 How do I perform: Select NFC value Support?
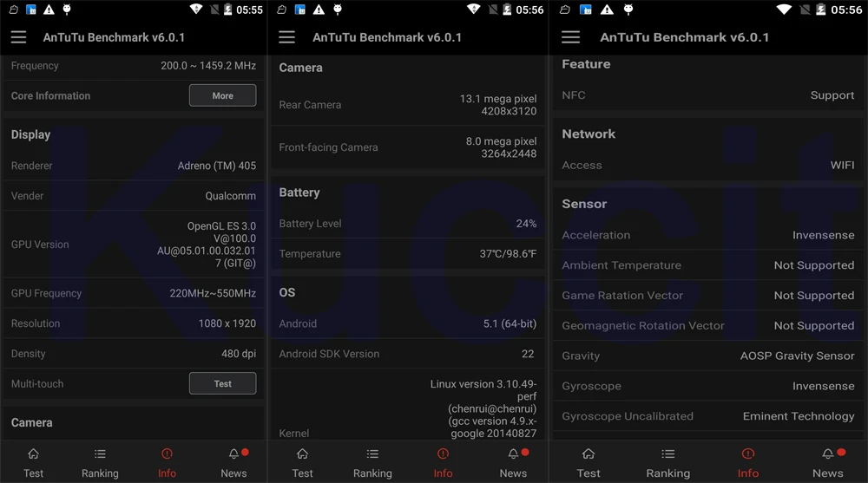point(832,95)
